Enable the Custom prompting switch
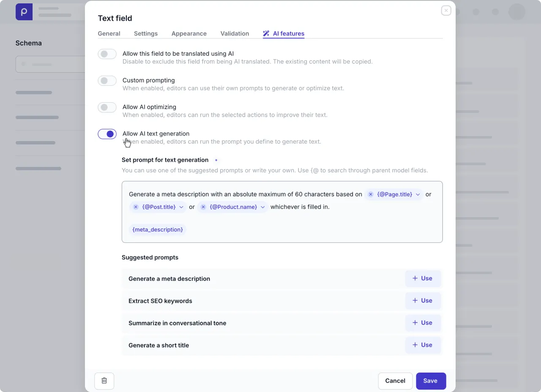541x392 pixels. click(107, 81)
